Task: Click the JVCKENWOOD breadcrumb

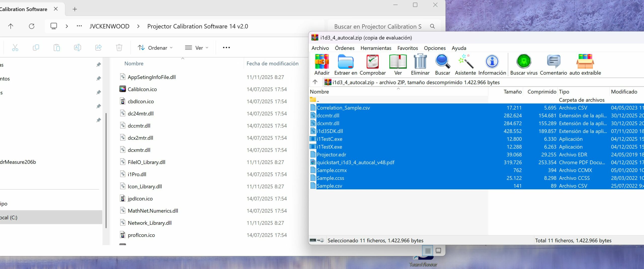Action: 109,26
